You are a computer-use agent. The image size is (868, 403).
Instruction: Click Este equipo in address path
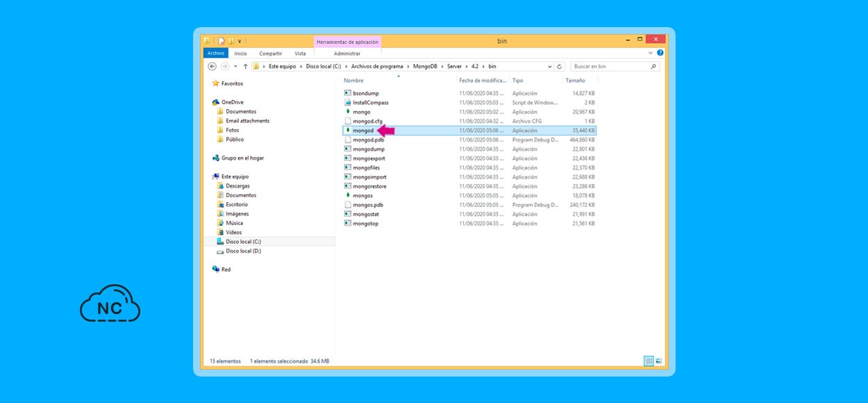pos(282,67)
